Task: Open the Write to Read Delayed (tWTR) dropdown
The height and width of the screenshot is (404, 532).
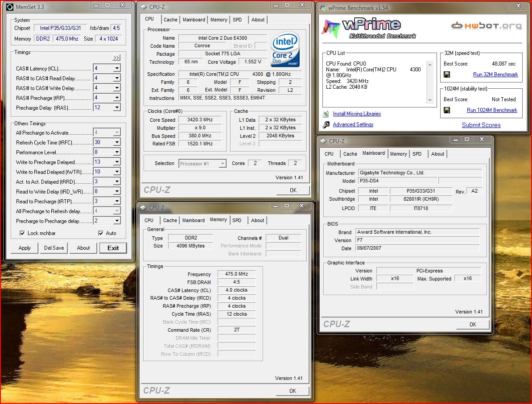Action: click(117, 172)
